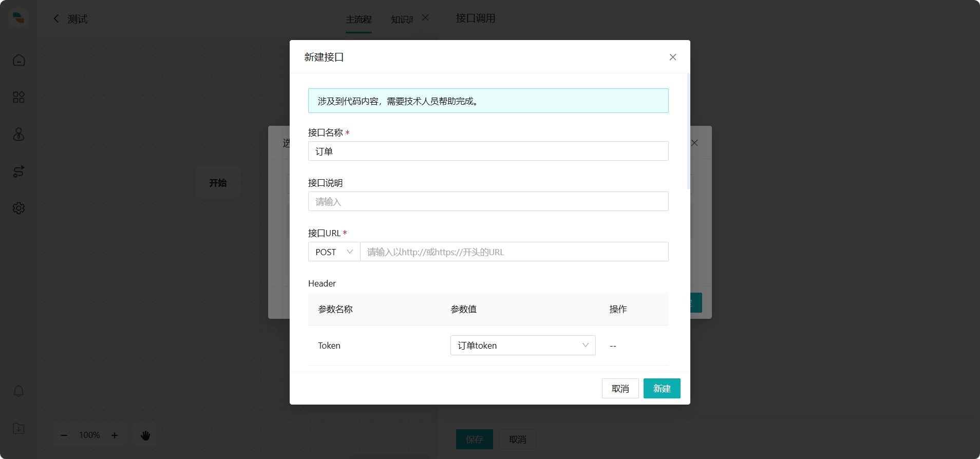Click the back arrow next to 测试
Viewport: 980px width, 459px height.
(x=56, y=18)
